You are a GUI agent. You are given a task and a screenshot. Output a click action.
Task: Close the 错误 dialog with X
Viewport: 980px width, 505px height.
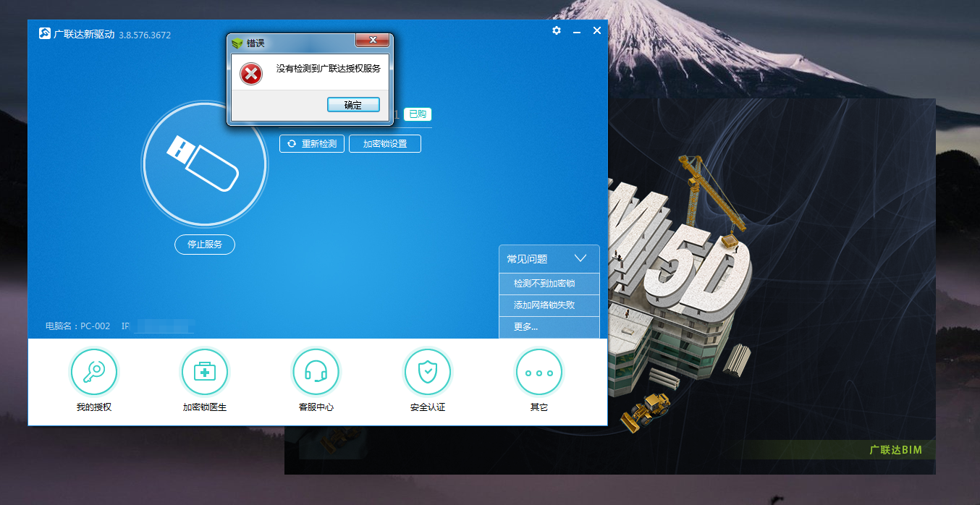372,41
